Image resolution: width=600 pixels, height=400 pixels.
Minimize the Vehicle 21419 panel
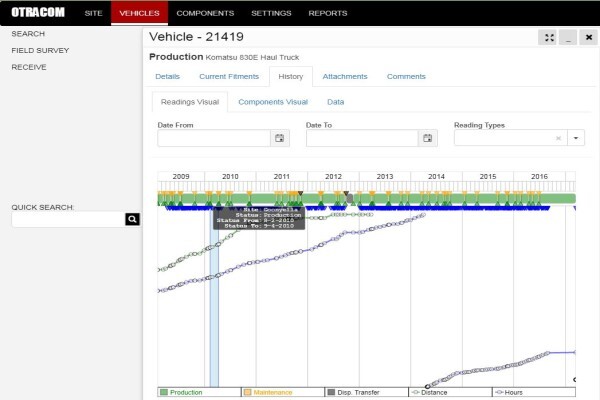pos(568,38)
